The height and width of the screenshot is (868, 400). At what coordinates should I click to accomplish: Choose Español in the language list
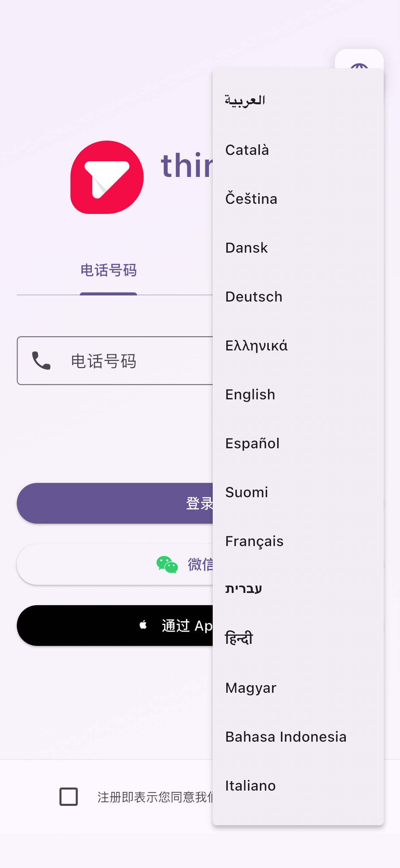298,444
